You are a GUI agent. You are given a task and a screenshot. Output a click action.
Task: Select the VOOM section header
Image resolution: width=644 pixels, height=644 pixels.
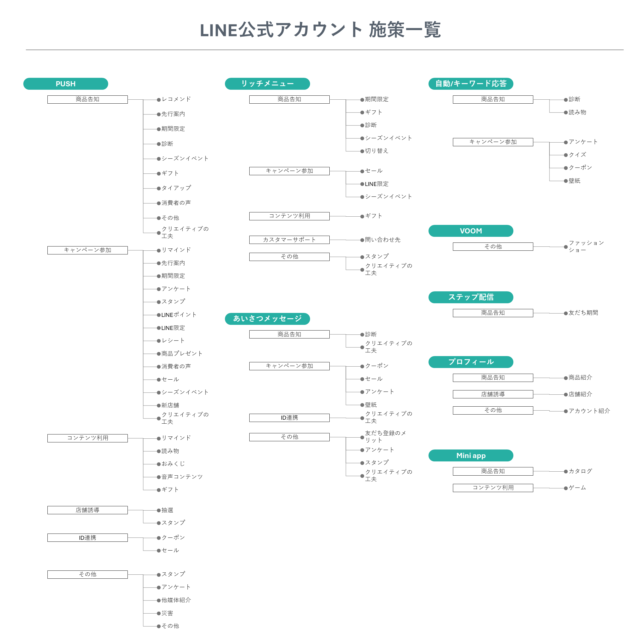point(471,231)
